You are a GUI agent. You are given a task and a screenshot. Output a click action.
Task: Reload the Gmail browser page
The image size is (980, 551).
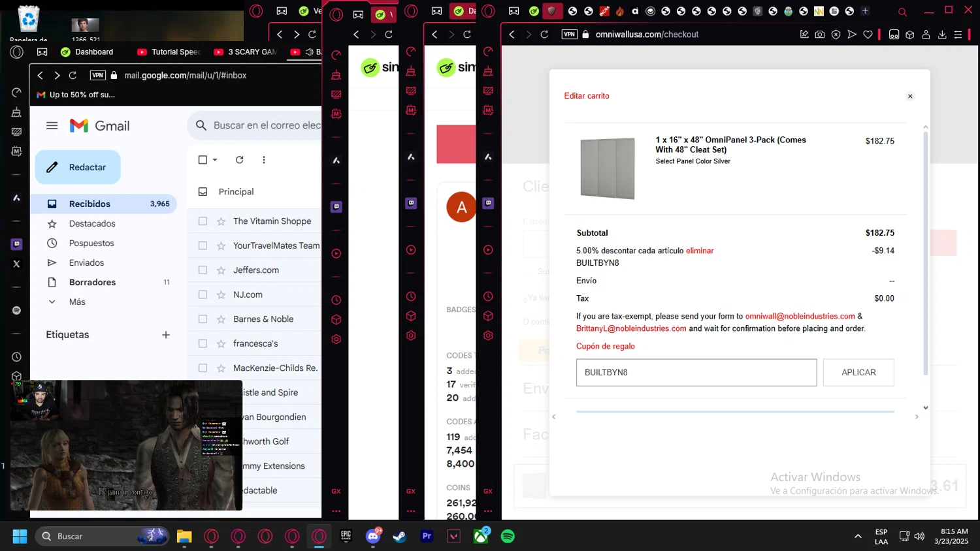[73, 76]
